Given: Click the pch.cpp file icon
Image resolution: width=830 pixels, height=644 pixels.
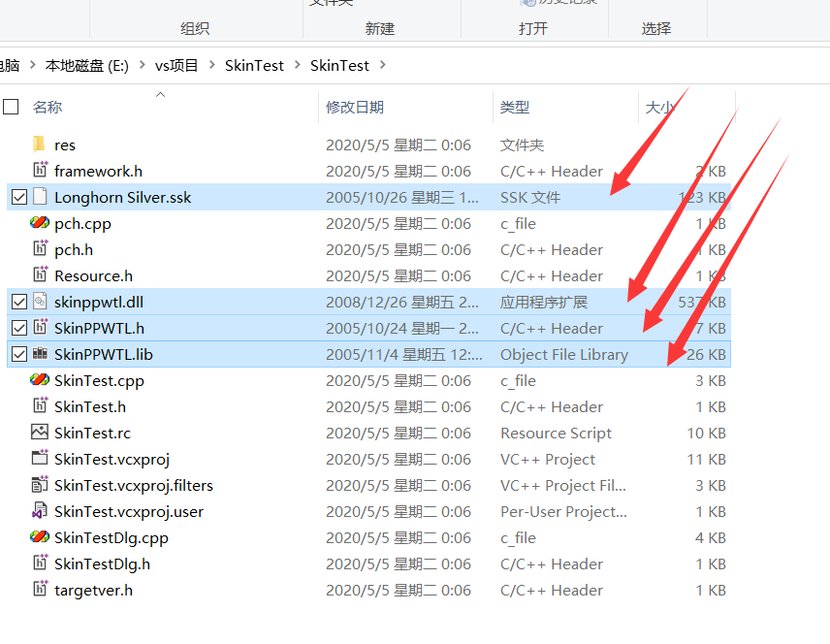Looking at the screenshot, I should click(40, 222).
